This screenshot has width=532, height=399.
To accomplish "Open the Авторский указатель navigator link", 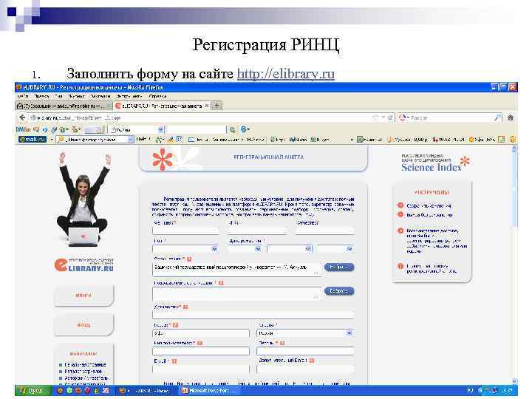I will click(x=86, y=378).
